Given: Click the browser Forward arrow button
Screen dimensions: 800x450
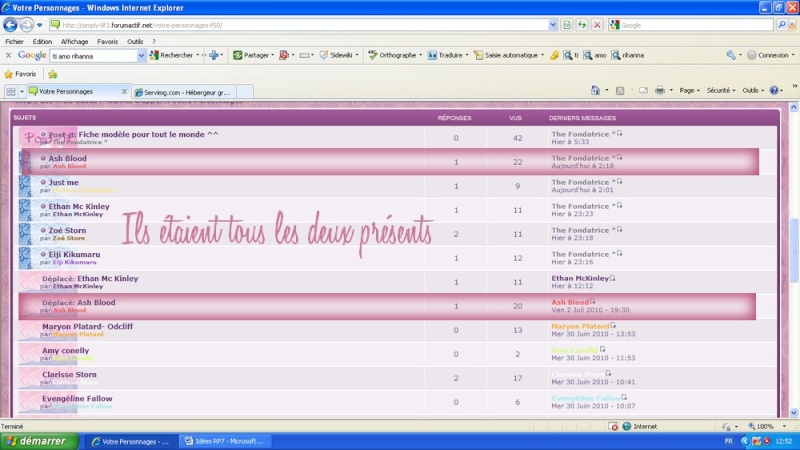Looking at the screenshot, I should (27, 24).
